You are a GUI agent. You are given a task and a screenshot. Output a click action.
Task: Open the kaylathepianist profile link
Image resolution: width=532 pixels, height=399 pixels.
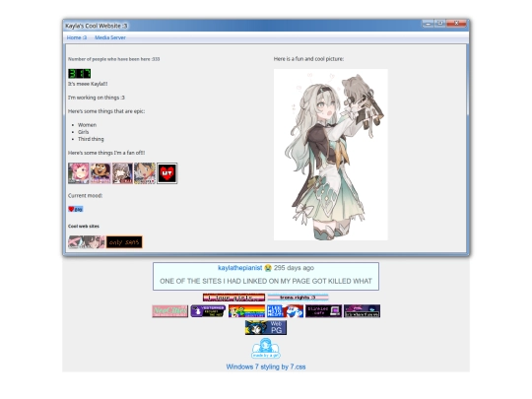coord(239,268)
